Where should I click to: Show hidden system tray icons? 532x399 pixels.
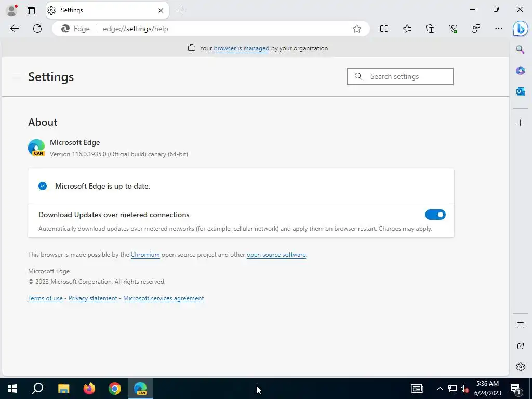click(x=440, y=389)
